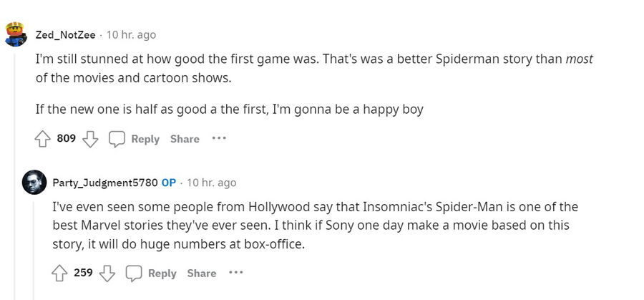The image size is (644, 300).
Task: Open more options on Party_Judgment5780's reply
Action: (235, 272)
